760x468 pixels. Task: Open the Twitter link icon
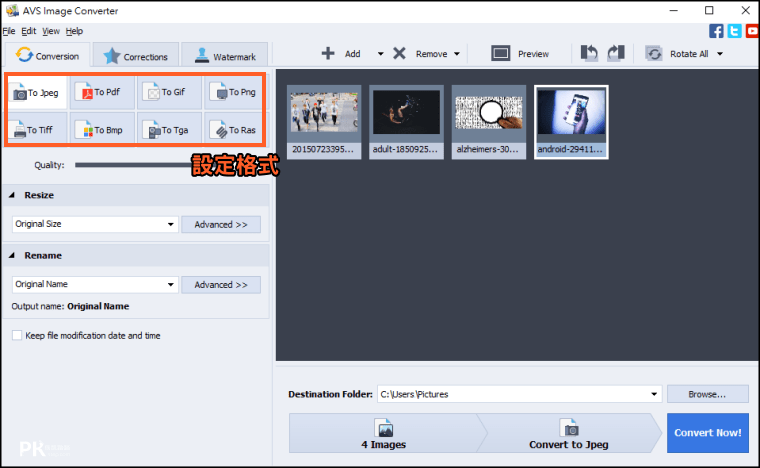(x=734, y=31)
